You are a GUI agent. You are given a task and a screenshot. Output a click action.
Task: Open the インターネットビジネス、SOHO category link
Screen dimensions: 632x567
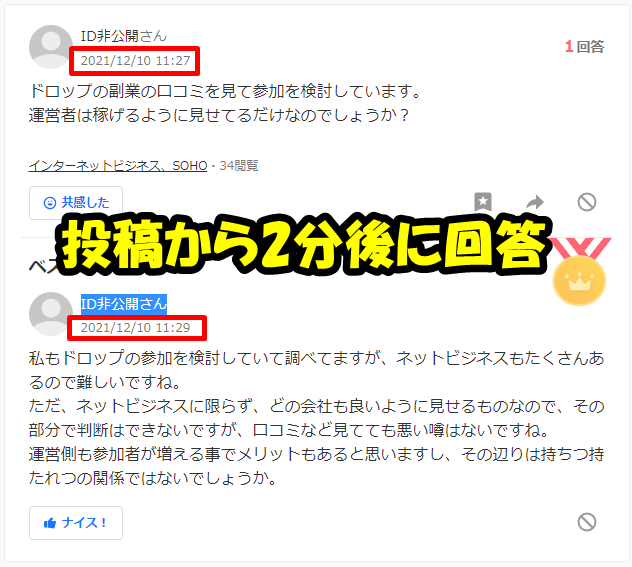click(x=118, y=166)
